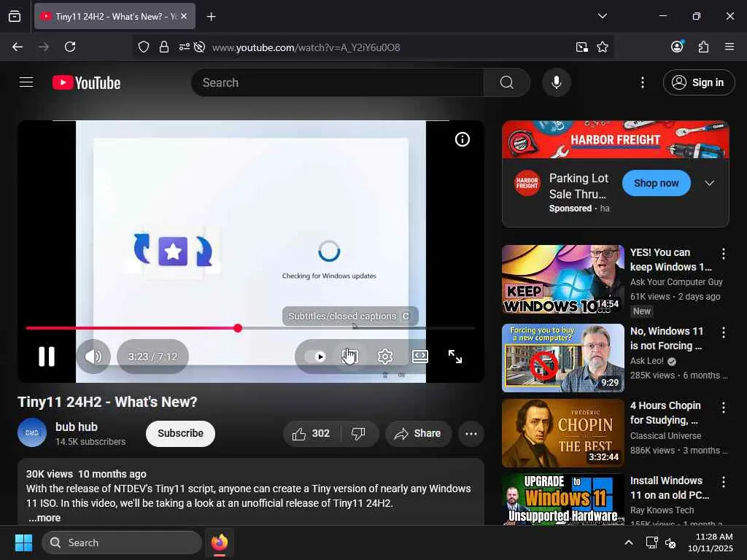Share the Tiny11 video
Screen dimensions: 747x560
[418, 433]
